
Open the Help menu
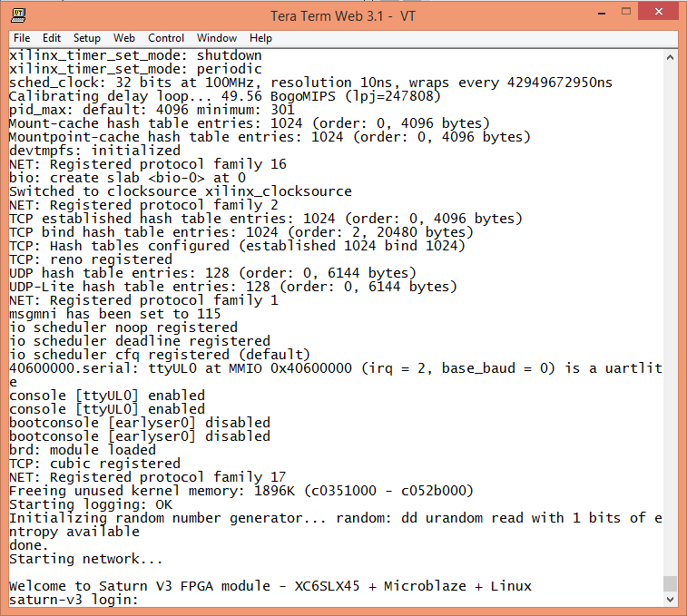(x=260, y=38)
